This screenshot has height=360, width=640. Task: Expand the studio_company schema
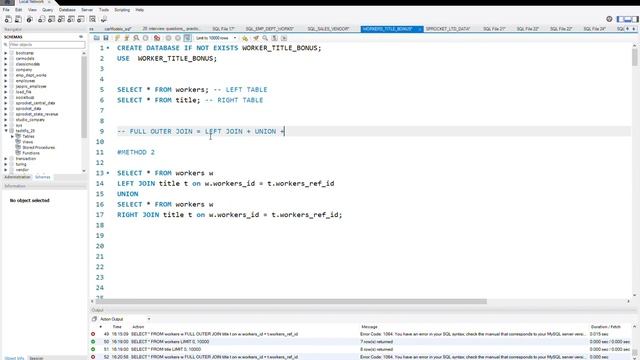point(6,120)
